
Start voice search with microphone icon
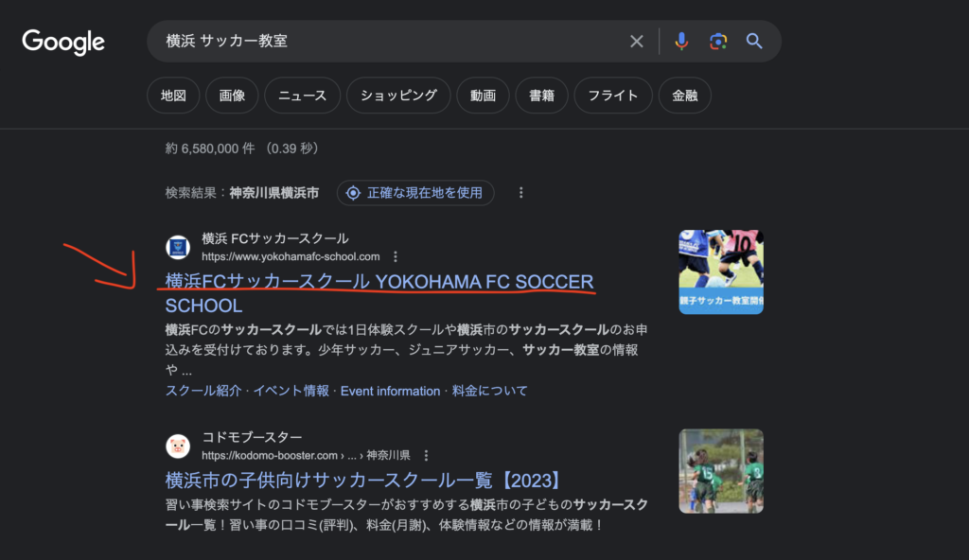pos(681,42)
